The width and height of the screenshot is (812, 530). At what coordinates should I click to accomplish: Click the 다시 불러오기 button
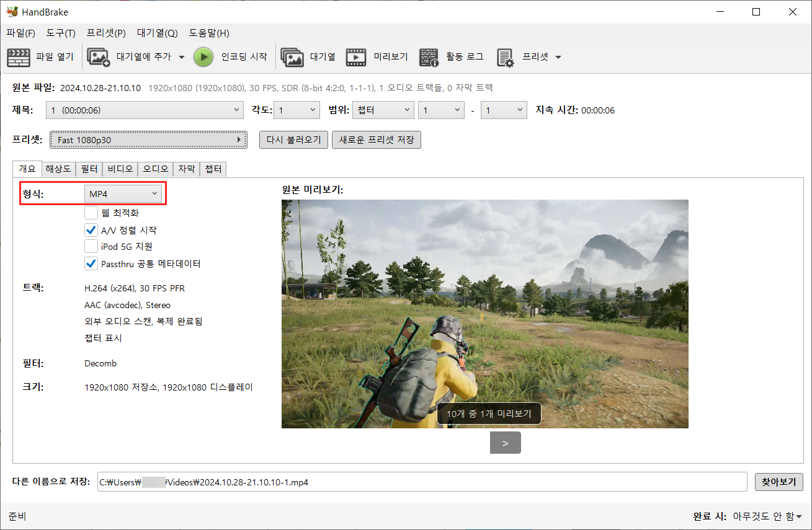tap(293, 139)
